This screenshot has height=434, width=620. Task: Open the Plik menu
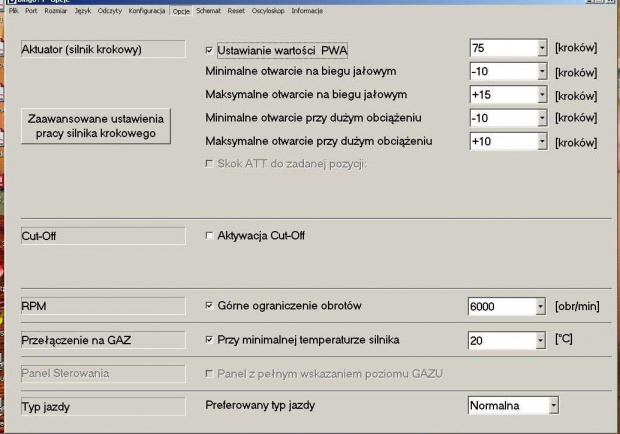click(x=14, y=10)
